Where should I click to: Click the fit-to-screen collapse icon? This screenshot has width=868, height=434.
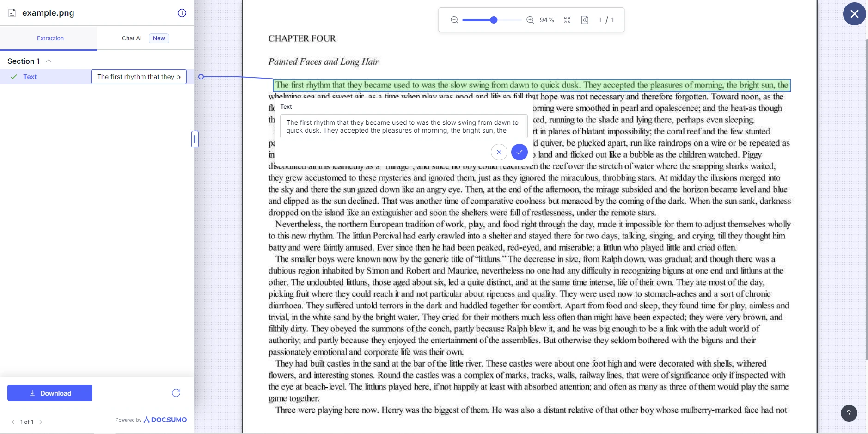click(x=567, y=20)
